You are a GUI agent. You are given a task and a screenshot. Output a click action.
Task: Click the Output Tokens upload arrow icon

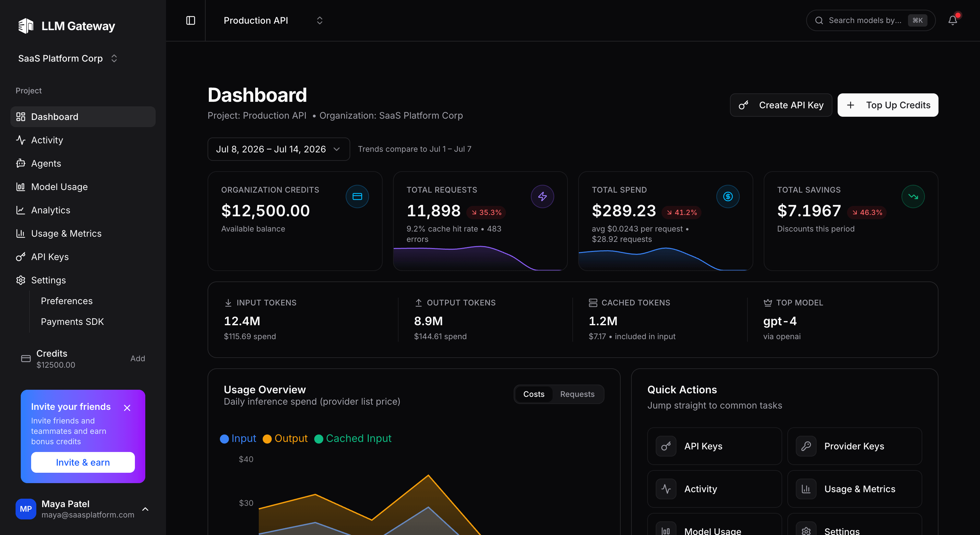tap(418, 303)
